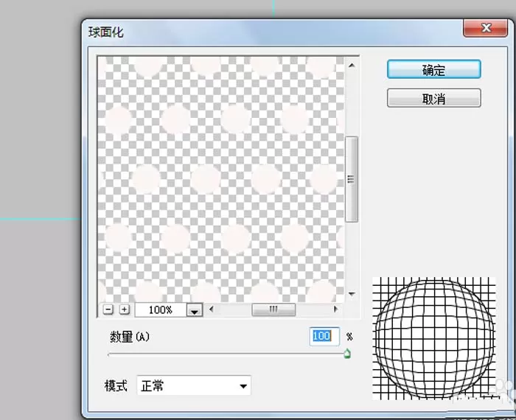Image resolution: width=516 pixels, height=420 pixels.
Task: Click preview vertical scrollbar down arrow
Action: click(x=352, y=294)
